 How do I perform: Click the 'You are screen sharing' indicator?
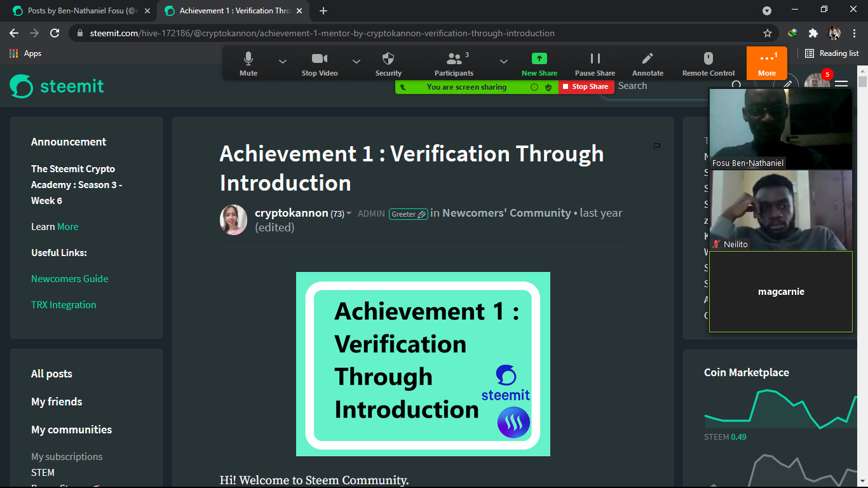pyautogui.click(x=466, y=87)
